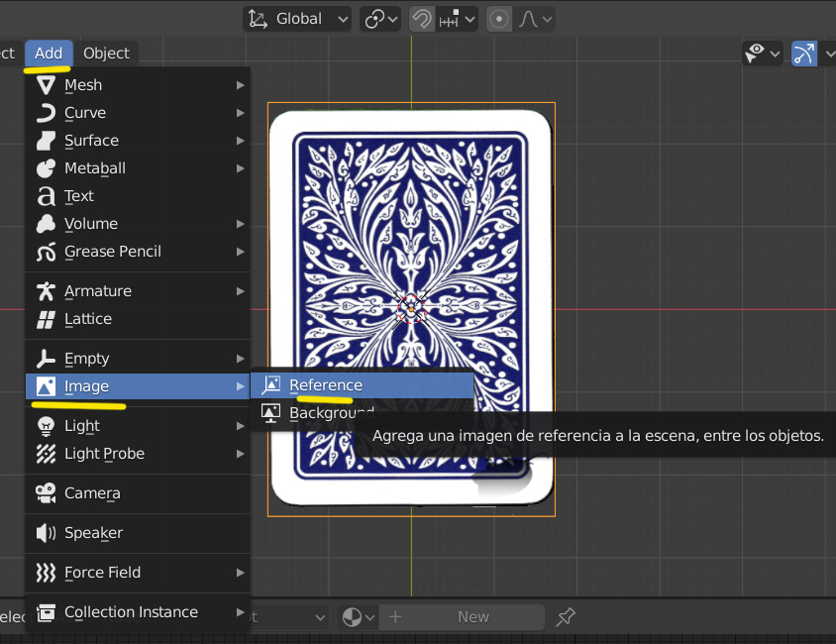
Task: Open the object visibility eye dropdown
Action: (x=763, y=54)
